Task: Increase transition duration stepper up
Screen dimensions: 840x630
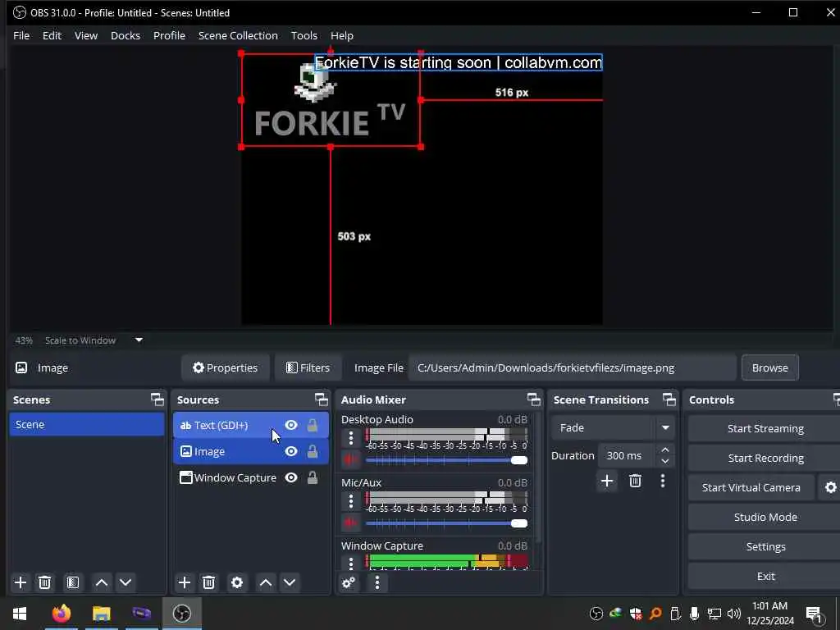Action: click(x=664, y=450)
